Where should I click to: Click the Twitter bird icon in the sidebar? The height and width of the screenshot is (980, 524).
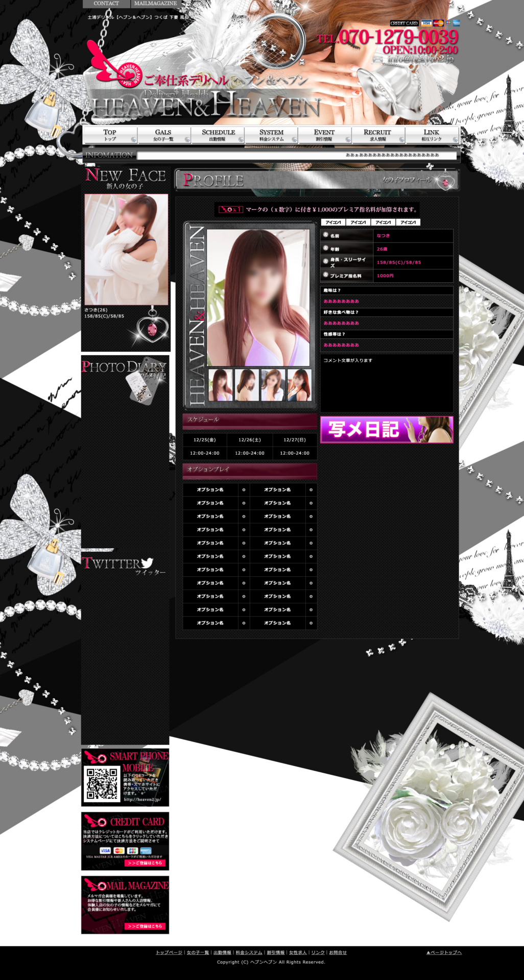[x=147, y=562]
